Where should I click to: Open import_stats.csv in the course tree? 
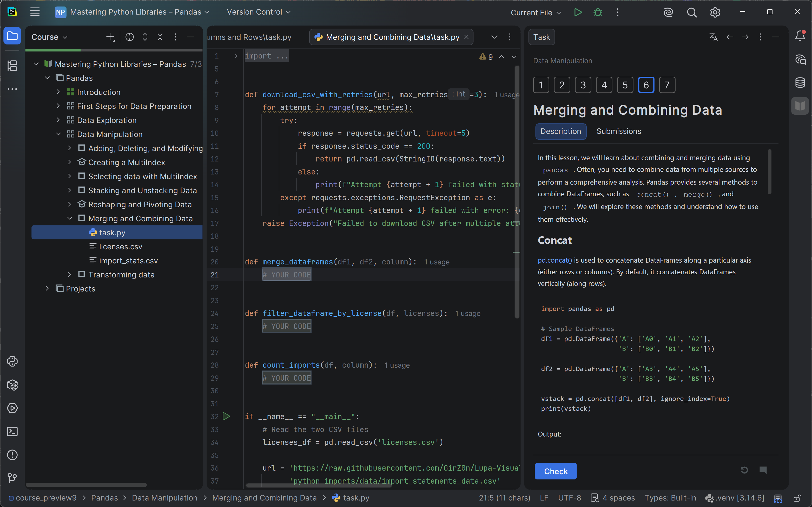click(x=128, y=261)
